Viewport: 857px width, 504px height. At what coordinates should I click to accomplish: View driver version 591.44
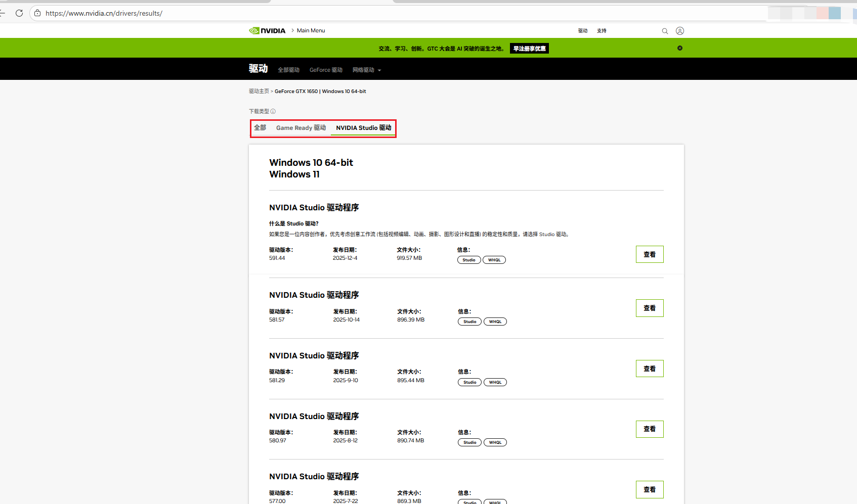tap(650, 254)
